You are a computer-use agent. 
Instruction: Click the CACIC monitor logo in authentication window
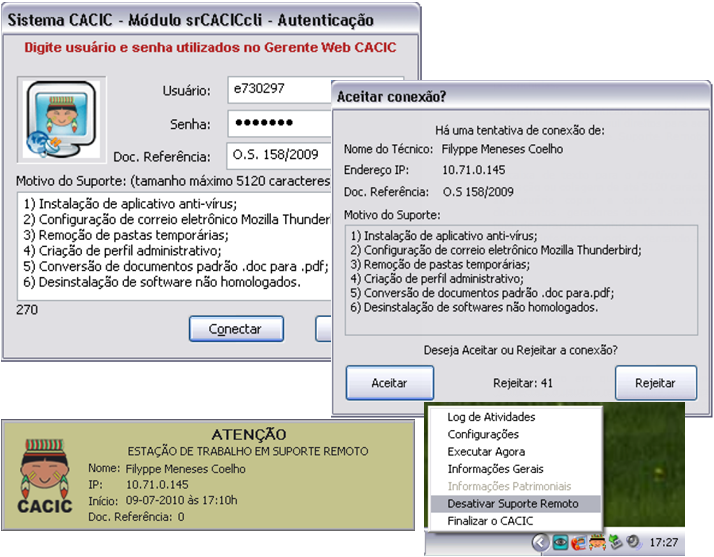click(x=61, y=119)
